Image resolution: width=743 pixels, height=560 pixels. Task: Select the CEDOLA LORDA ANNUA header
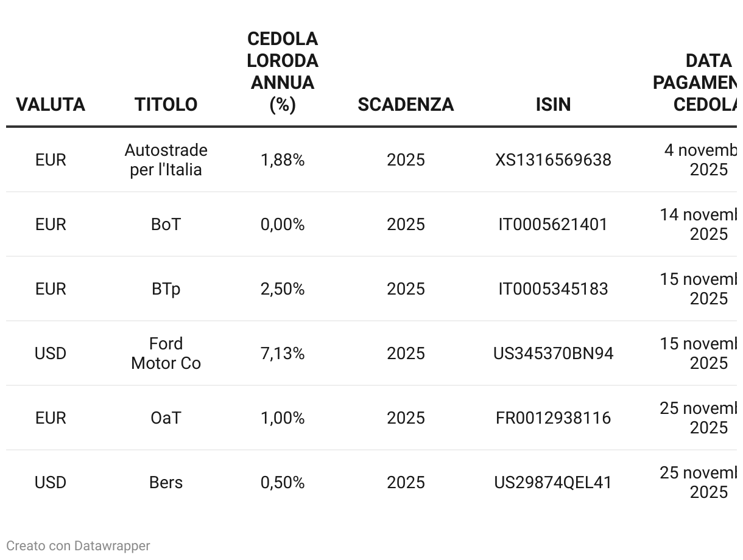click(283, 72)
